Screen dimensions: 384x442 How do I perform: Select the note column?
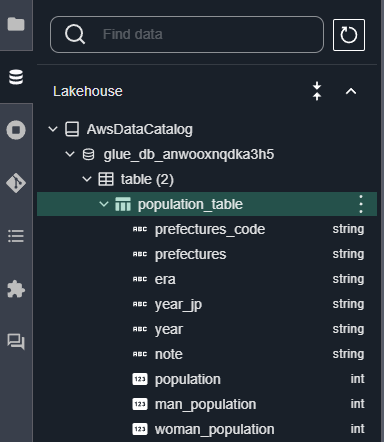pyautogui.click(x=169, y=354)
